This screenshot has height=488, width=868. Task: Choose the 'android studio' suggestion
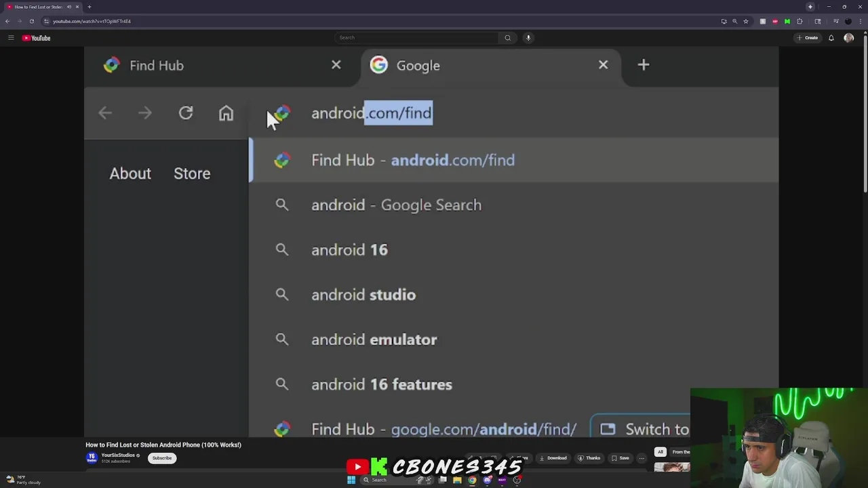(514, 294)
